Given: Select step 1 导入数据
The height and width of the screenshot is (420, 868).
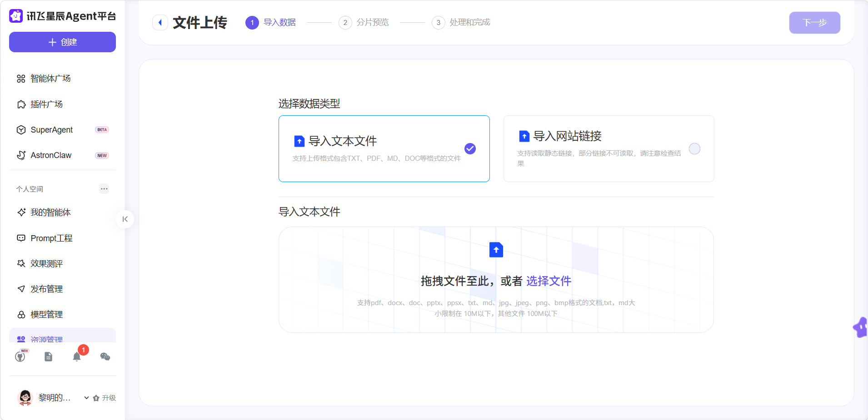Looking at the screenshot, I should (271, 22).
